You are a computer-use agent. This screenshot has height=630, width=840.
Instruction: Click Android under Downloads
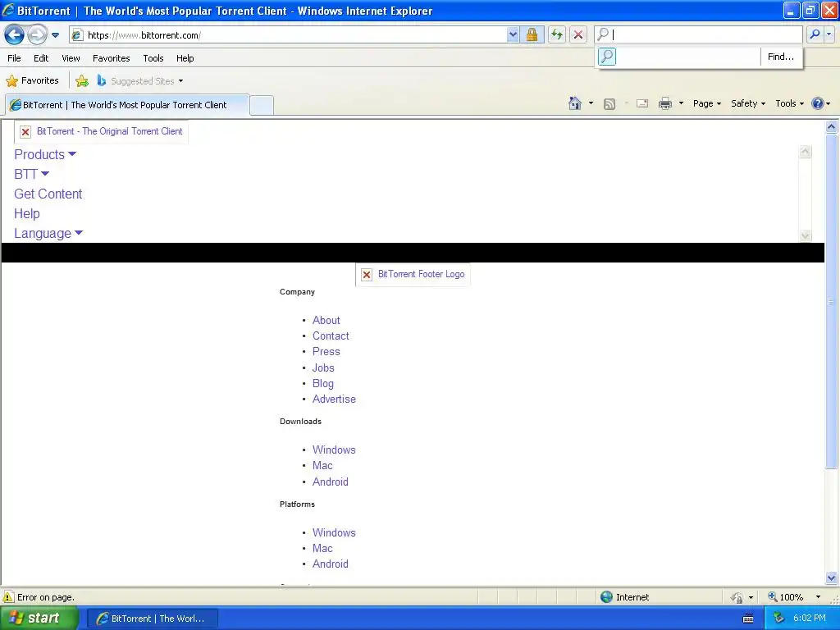(330, 482)
